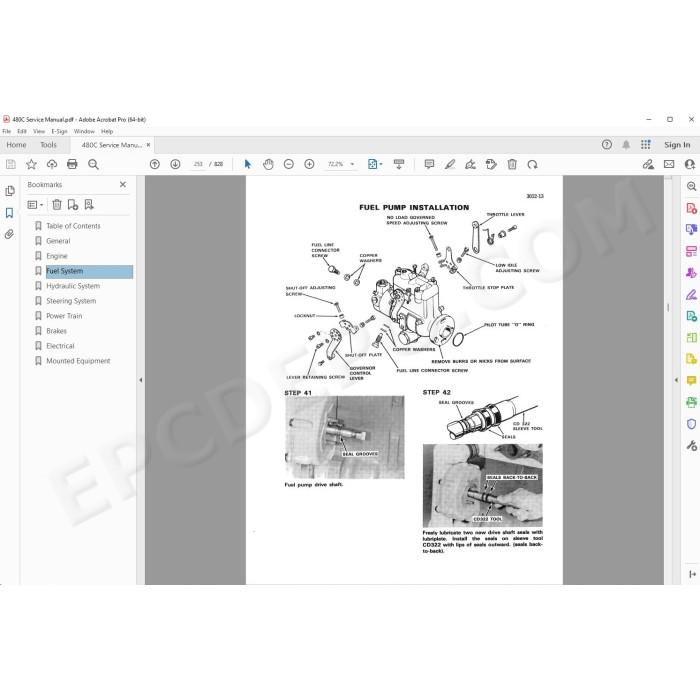Choose the Selection arrow tool
700x700 pixels.
pyautogui.click(x=247, y=164)
